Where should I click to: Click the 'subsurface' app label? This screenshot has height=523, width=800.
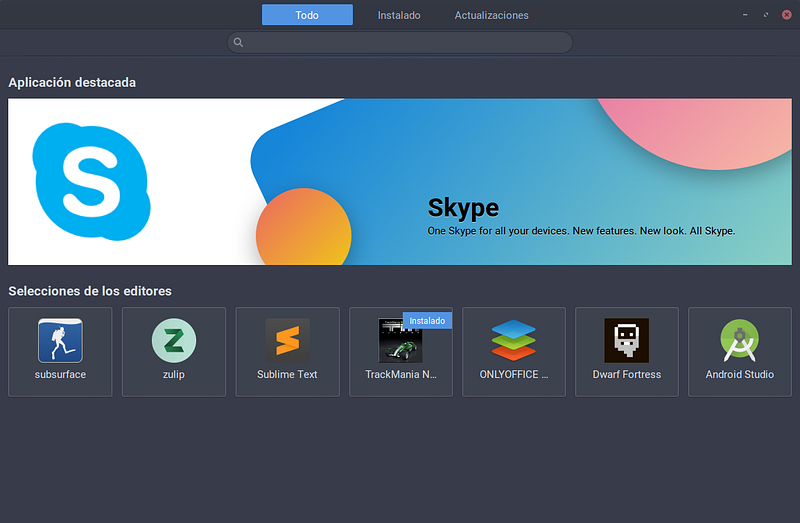point(60,374)
